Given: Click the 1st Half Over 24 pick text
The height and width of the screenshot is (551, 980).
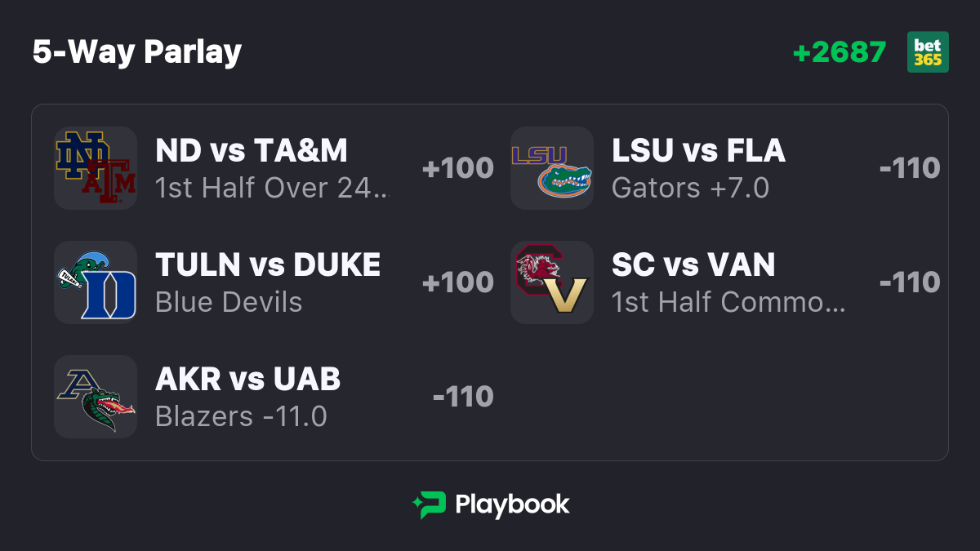Looking at the screenshot, I should click(273, 188).
